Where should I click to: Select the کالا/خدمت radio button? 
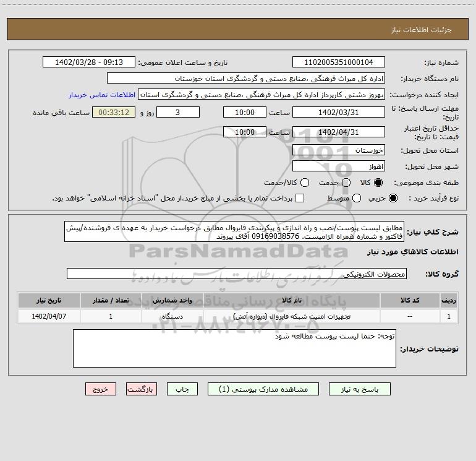point(305,183)
